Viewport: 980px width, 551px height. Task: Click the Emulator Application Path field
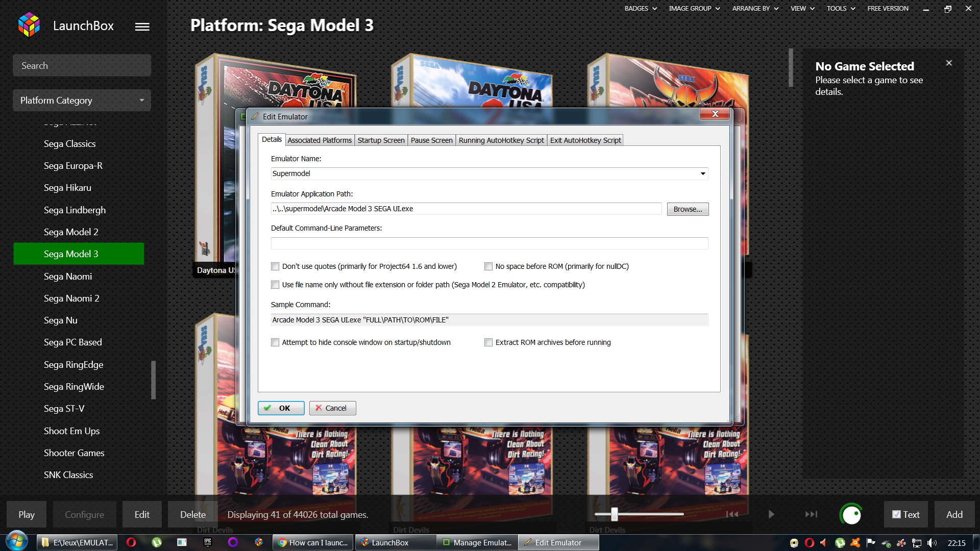467,209
